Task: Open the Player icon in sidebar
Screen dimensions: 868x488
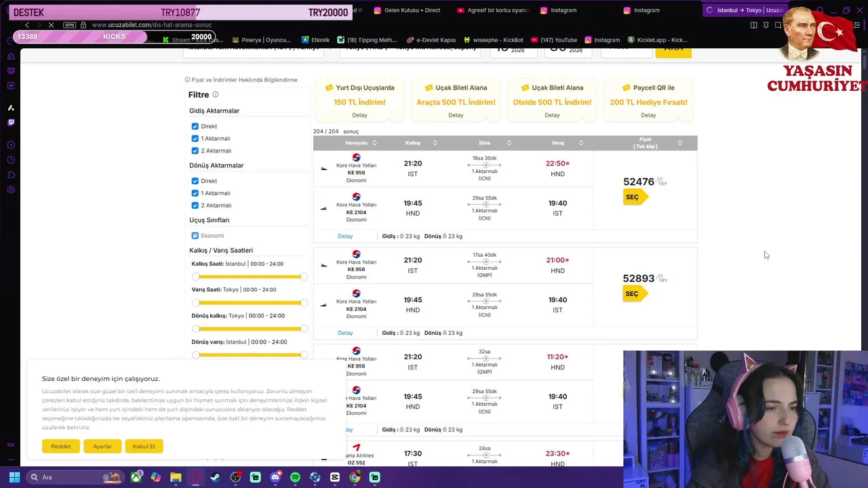Action: [x=11, y=145]
